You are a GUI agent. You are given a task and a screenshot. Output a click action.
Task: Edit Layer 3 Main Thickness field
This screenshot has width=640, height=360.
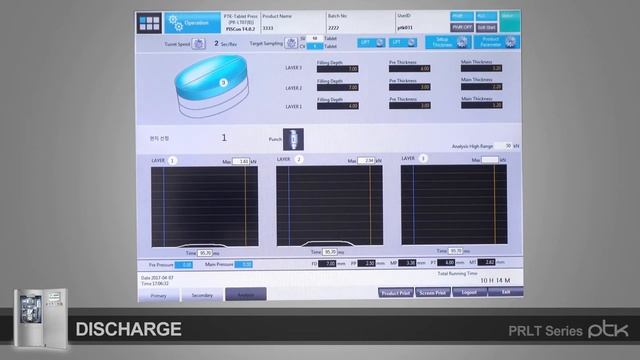tap(482, 68)
